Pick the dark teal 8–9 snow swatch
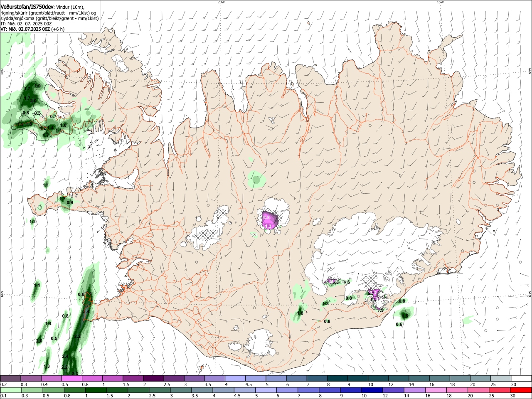532x399 pixels. pyautogui.click(x=337, y=378)
